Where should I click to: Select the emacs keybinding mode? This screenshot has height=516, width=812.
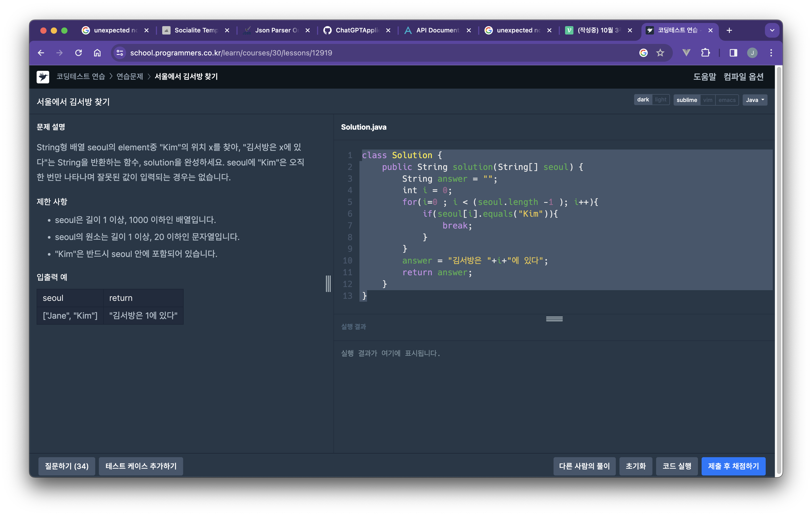click(727, 100)
